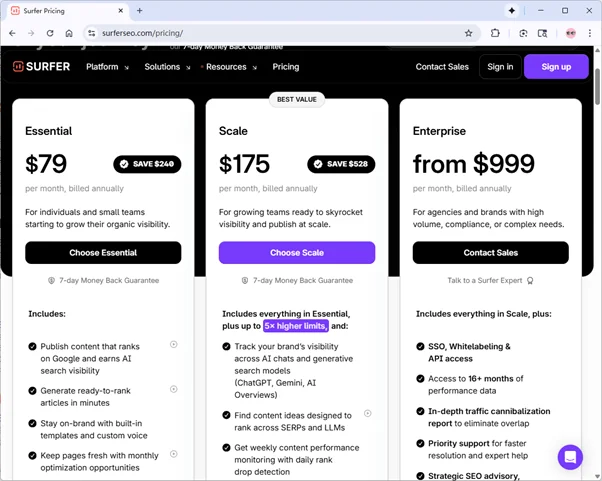Open the chat support widget

coord(570,457)
